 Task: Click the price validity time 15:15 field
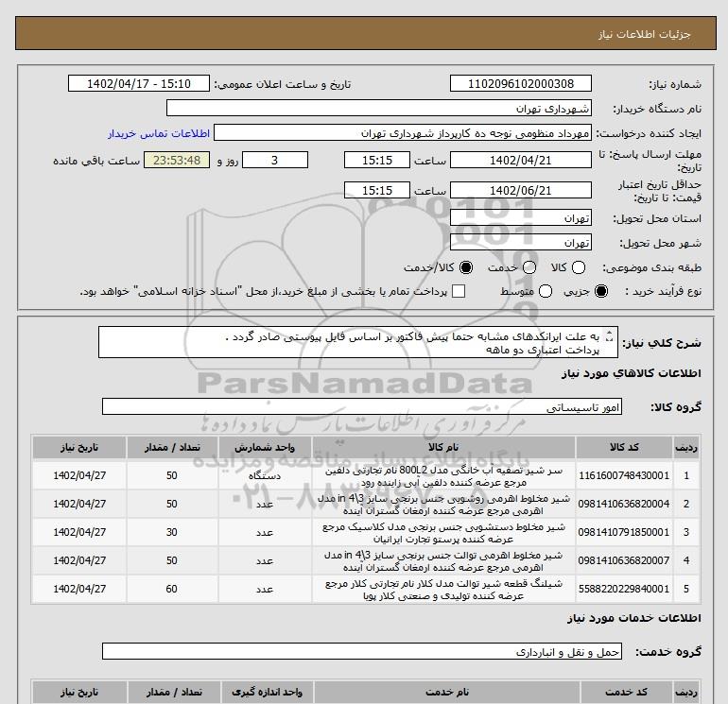click(x=377, y=191)
